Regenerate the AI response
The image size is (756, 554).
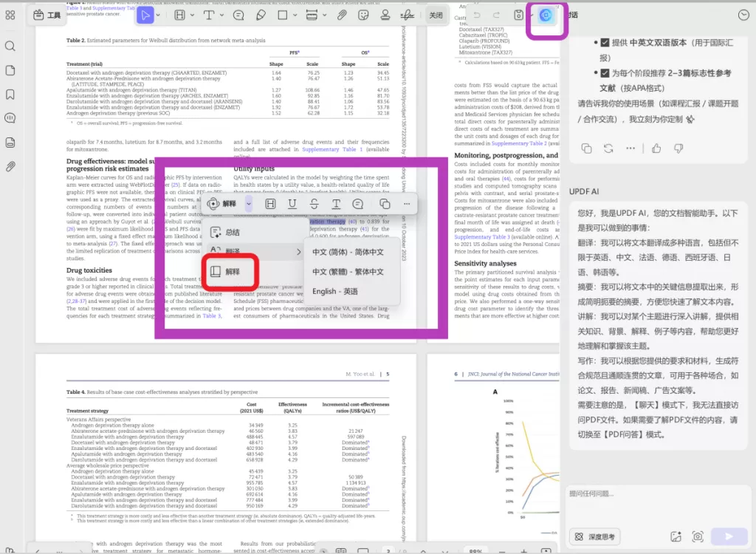coord(608,148)
